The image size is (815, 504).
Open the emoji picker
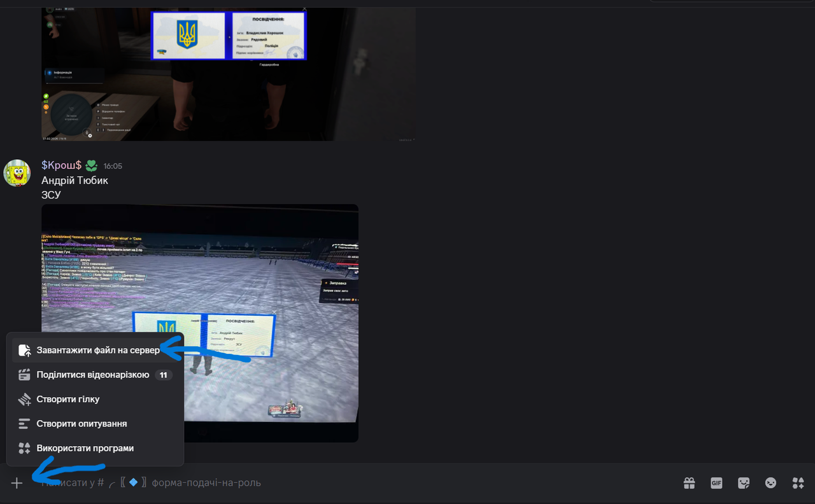(x=770, y=483)
